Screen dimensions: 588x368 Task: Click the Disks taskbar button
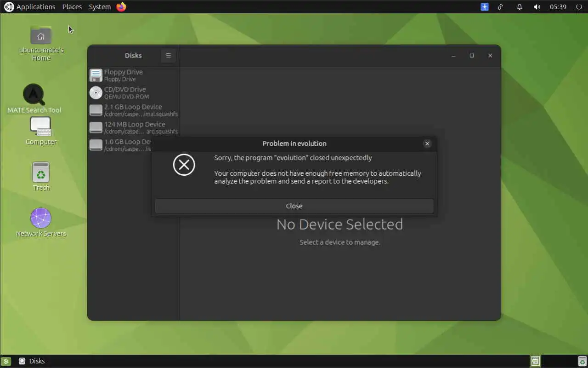(x=32, y=361)
